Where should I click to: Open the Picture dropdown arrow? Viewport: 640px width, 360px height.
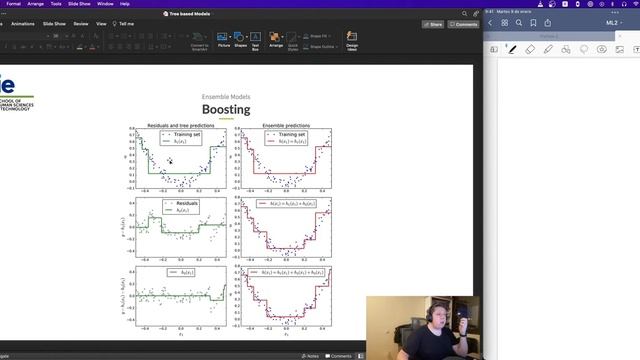[x=230, y=37]
